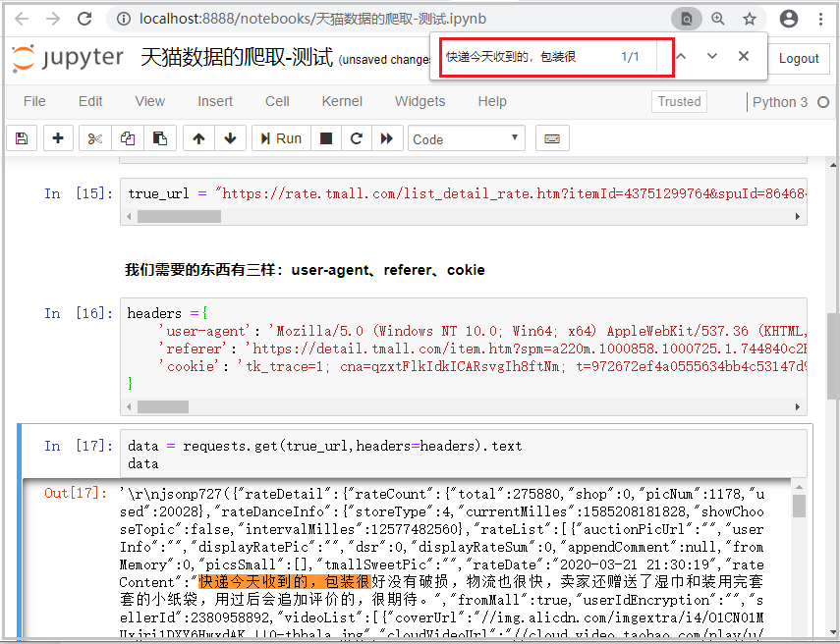The width and height of the screenshot is (840, 644).
Task: Move selected cell down
Action: coord(230,138)
